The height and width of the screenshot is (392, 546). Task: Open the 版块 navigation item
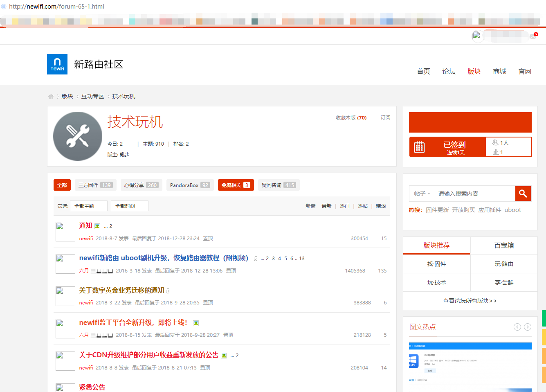click(x=474, y=72)
